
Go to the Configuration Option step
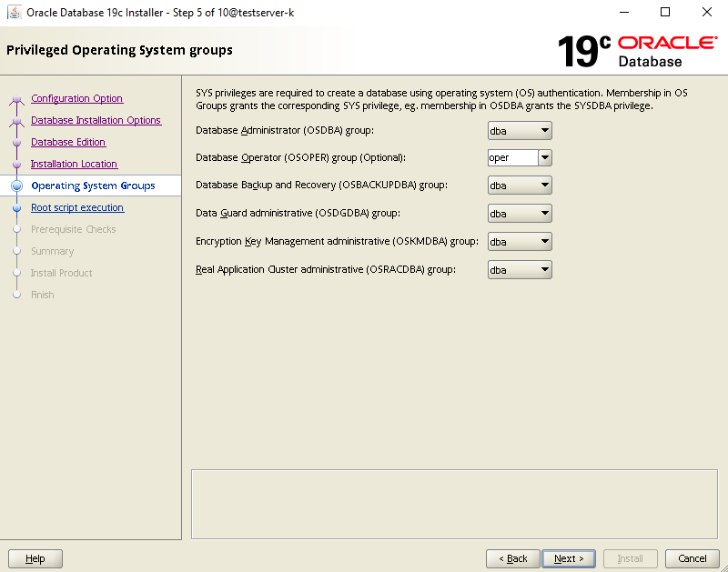click(77, 98)
